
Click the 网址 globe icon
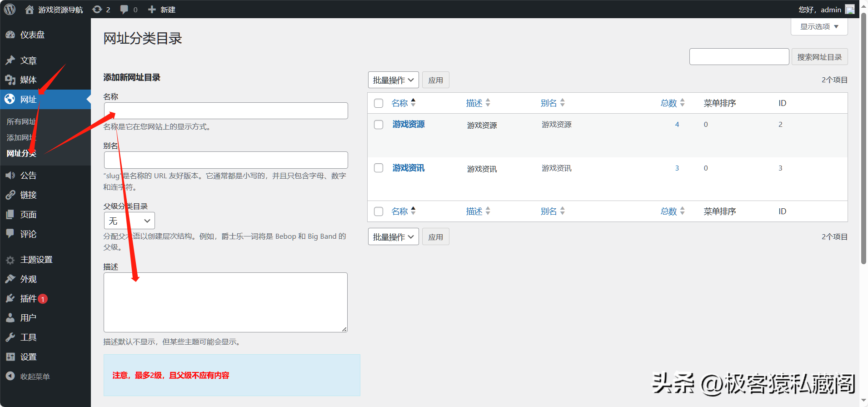(x=10, y=99)
